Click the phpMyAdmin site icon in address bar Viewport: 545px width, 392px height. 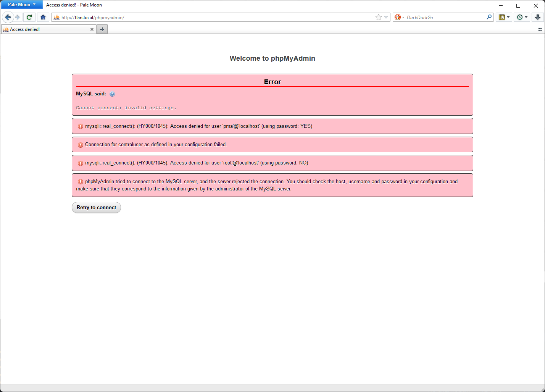[x=56, y=17]
